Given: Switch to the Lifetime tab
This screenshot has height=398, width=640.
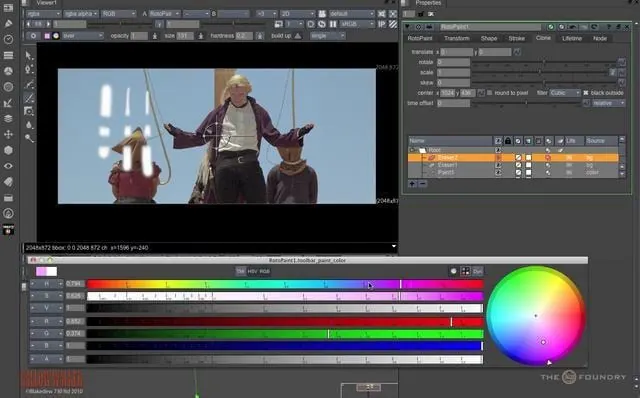Looking at the screenshot, I should click(x=571, y=38).
